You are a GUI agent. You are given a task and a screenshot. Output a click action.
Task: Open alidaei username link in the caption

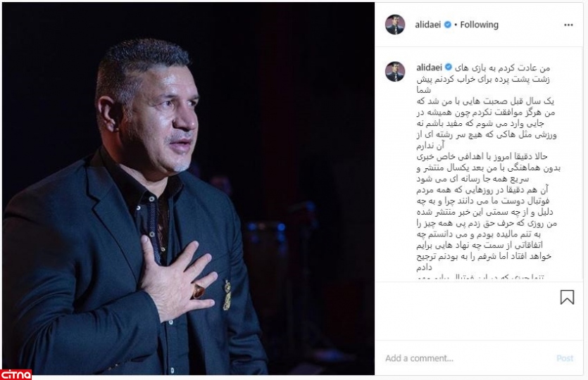[x=429, y=68]
